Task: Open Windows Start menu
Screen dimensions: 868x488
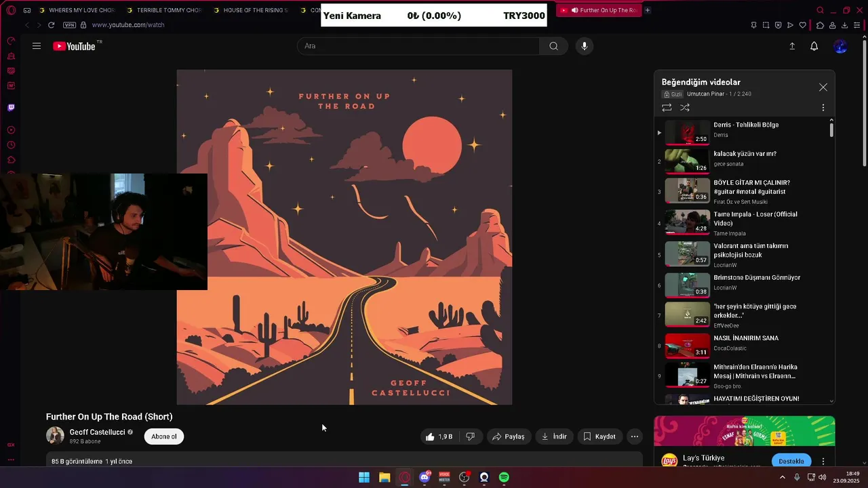Action: click(x=364, y=477)
